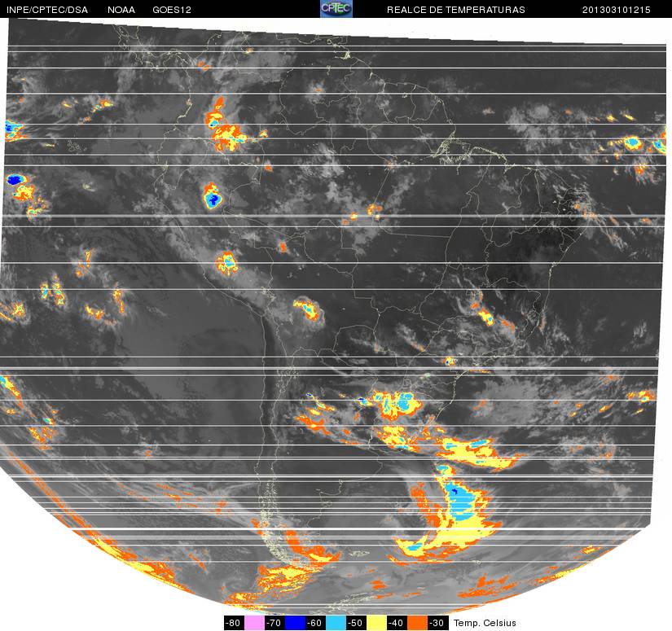Click the orange -40 to -30 legend swatch
The height and width of the screenshot is (631, 672).
click(x=417, y=623)
